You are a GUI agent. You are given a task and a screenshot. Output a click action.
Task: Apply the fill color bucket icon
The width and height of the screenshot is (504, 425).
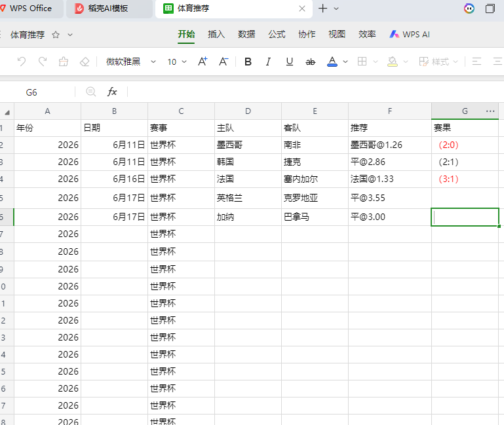(393, 62)
